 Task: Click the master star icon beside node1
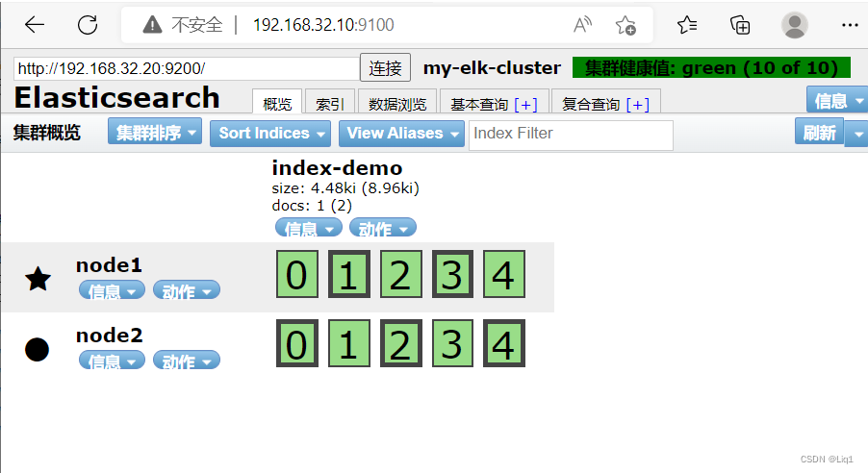(x=38, y=278)
